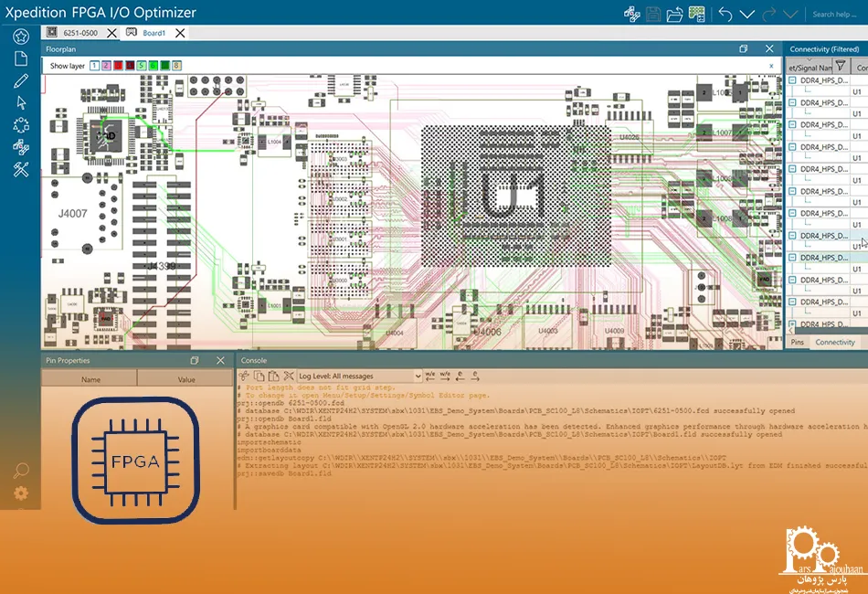868x594 pixels.
Task: Click the star favorites icon in the sidebar
Action: [20, 37]
